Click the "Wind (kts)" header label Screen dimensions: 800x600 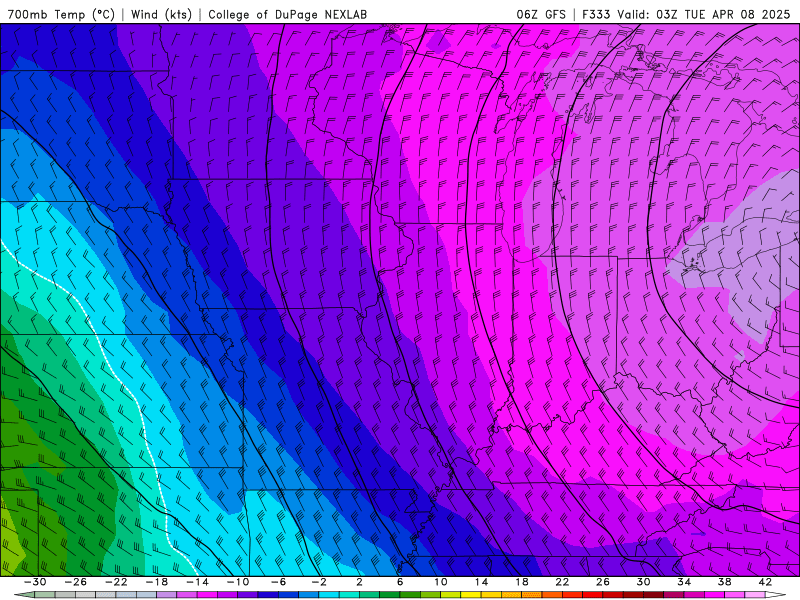tap(161, 14)
